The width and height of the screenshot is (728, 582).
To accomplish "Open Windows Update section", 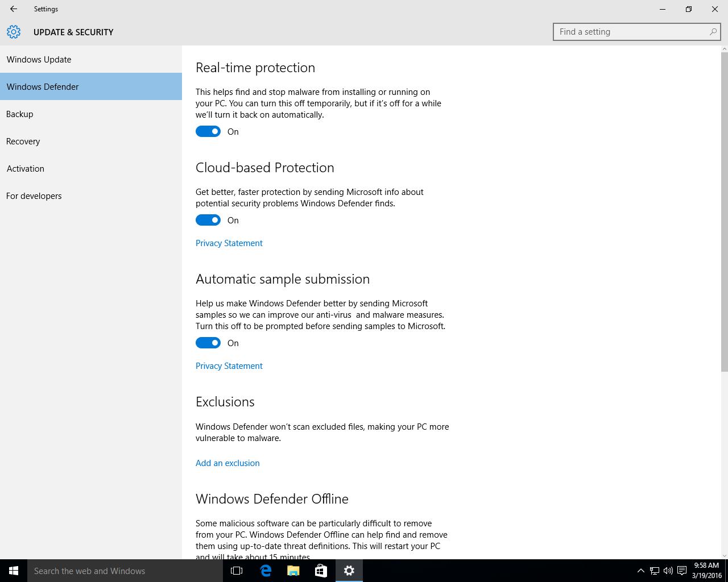I will click(x=91, y=59).
